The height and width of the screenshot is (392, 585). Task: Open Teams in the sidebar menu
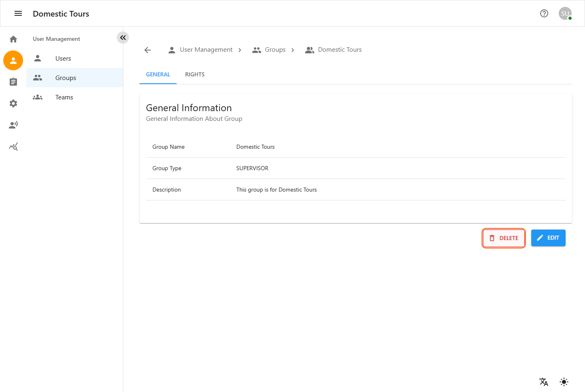pyautogui.click(x=64, y=97)
